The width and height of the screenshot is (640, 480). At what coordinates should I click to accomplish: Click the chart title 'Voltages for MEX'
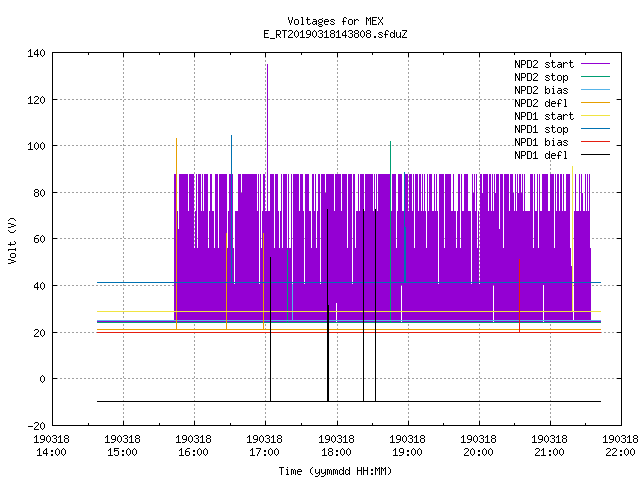(335, 21)
